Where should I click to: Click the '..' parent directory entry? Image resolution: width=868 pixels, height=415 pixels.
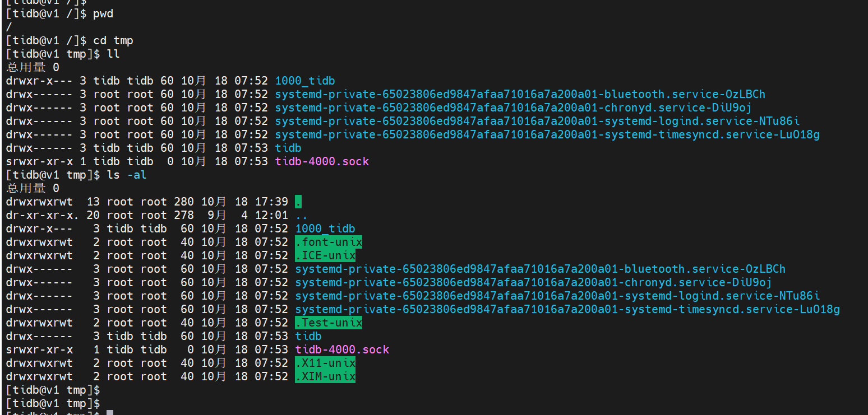point(302,215)
